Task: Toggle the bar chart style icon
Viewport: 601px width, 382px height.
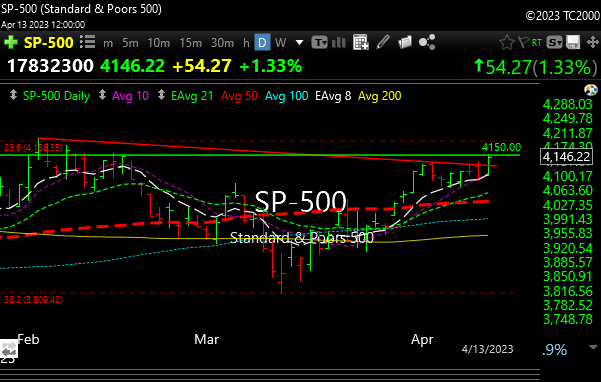Action: click(339, 42)
